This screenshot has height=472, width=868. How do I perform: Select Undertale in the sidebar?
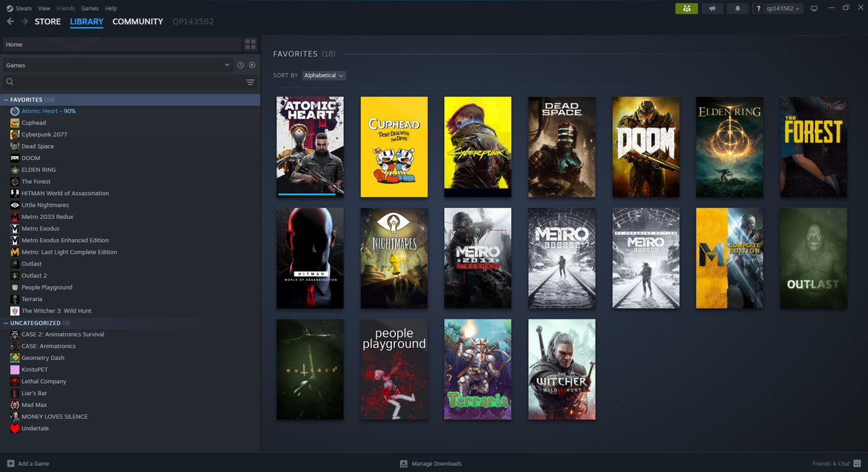click(x=130, y=429)
